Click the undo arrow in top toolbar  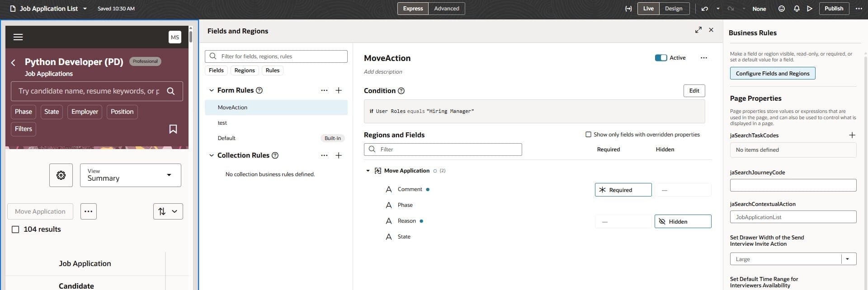tap(704, 9)
